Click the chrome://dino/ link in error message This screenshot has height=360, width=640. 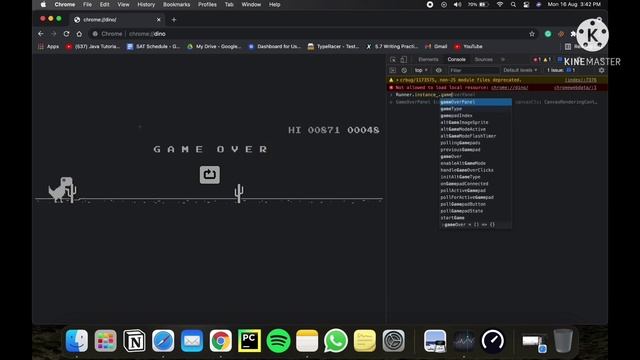509,87
